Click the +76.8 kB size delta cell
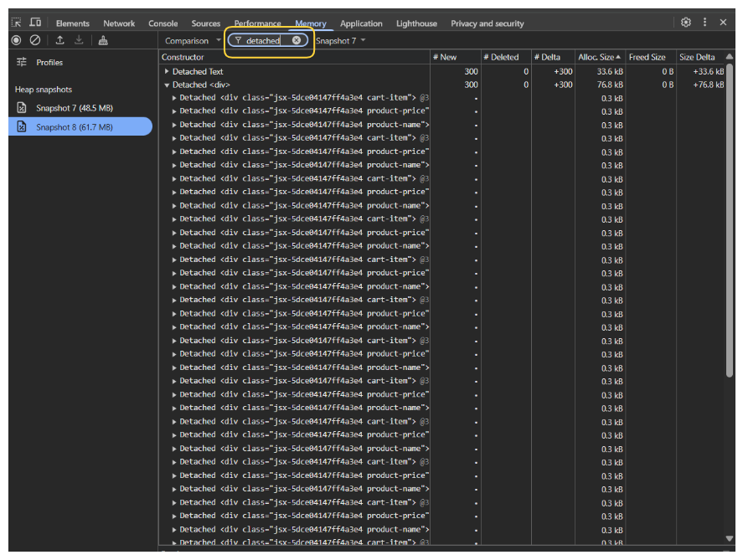This screenshot has width=743, height=560. 708,85
